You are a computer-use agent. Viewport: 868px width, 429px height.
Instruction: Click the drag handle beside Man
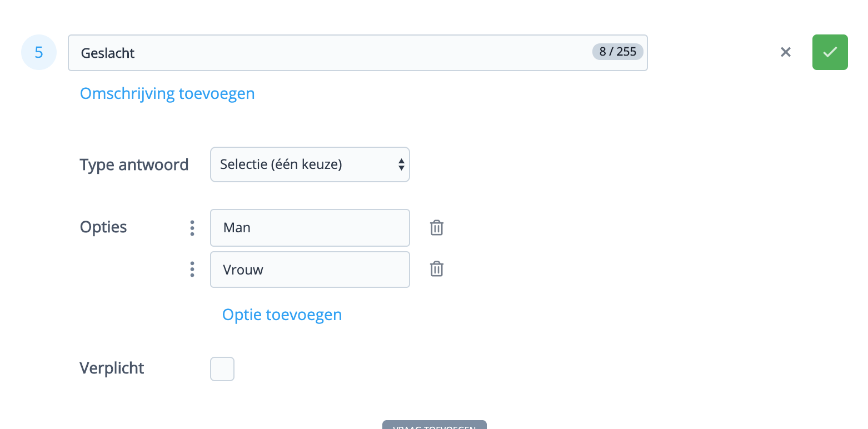[192, 228]
